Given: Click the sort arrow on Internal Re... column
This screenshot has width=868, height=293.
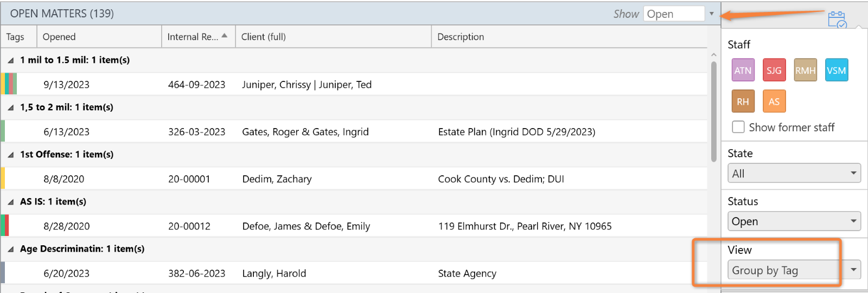Looking at the screenshot, I should pos(225,36).
